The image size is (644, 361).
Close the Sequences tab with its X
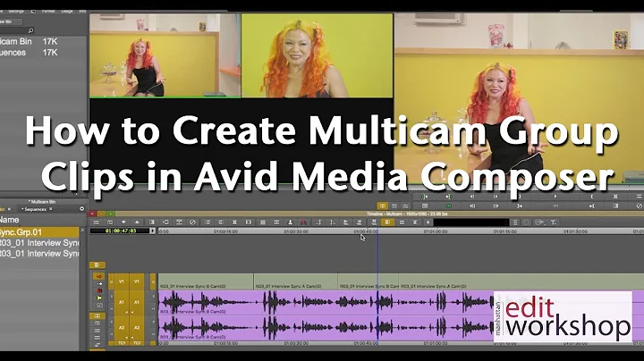50,209
